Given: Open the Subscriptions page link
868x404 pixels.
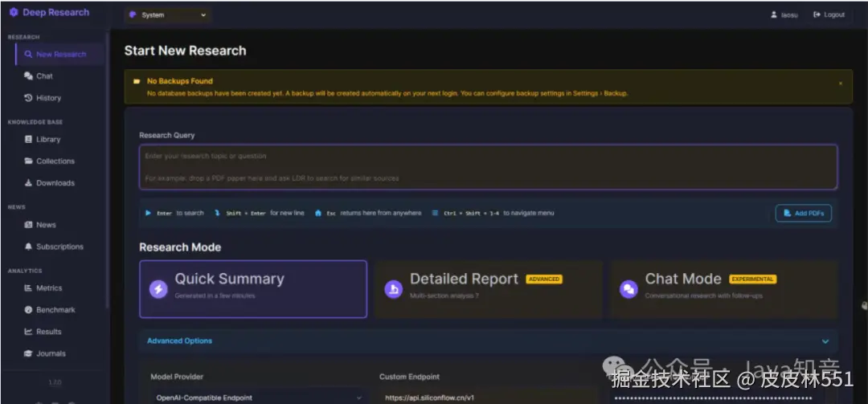Looking at the screenshot, I should click(59, 247).
